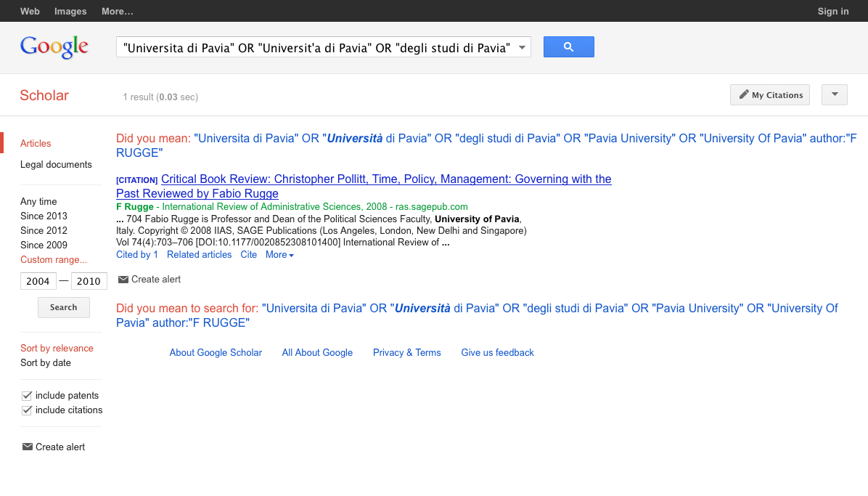
Task: Click the end year field showing 2010
Action: [89, 281]
